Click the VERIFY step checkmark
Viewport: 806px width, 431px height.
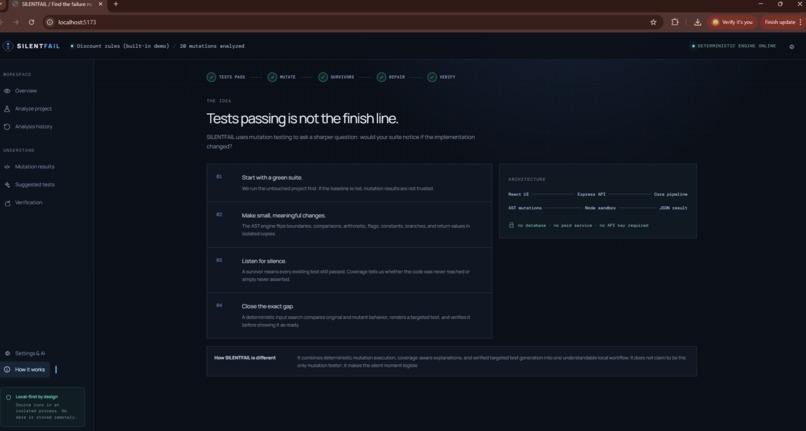[432, 77]
